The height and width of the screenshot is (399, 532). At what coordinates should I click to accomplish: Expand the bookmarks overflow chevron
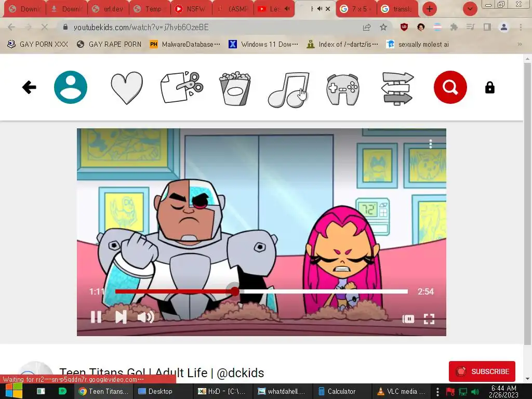tap(520, 44)
